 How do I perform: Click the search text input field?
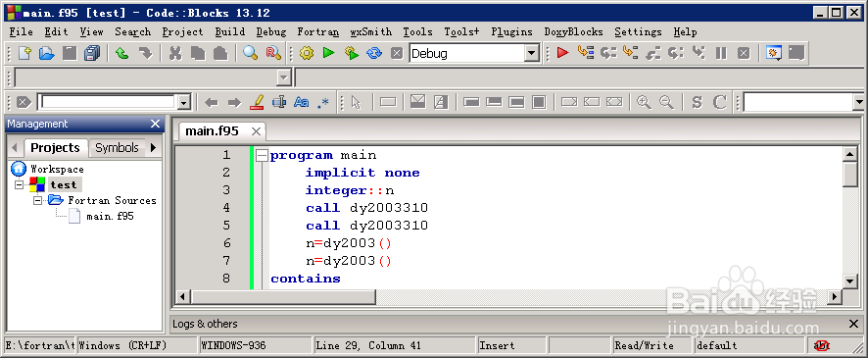[x=109, y=103]
